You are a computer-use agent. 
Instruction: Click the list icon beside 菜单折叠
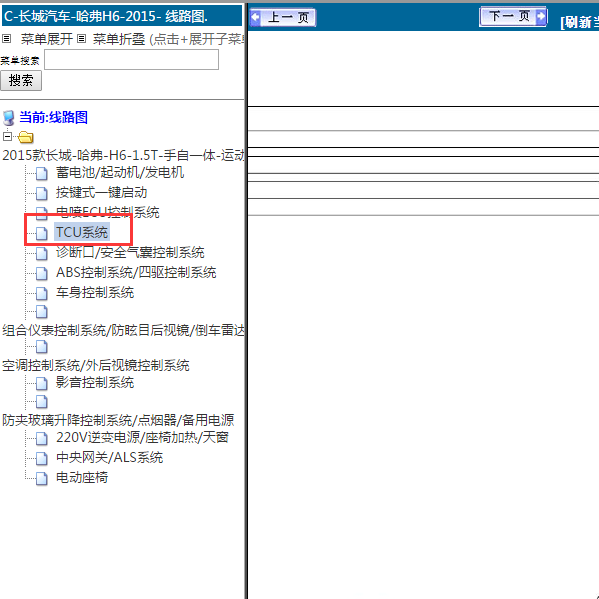click(x=81, y=39)
